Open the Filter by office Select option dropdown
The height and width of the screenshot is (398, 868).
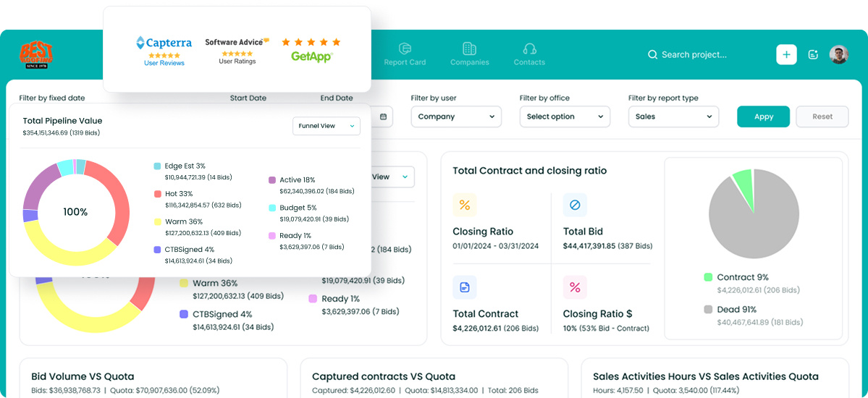pos(565,117)
